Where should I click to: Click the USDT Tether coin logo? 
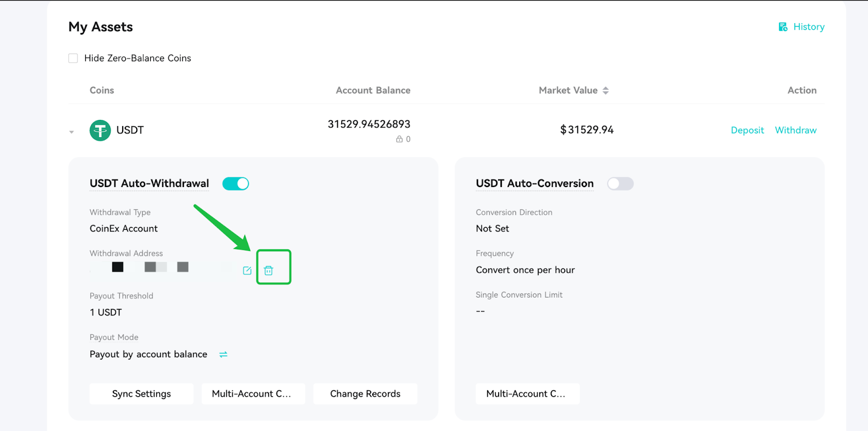pos(100,130)
